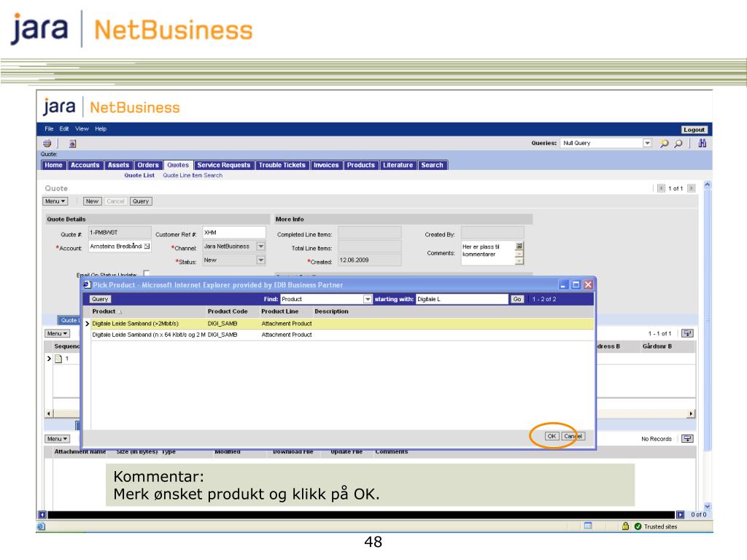Click the left arrow on the bottom black bar
The image size is (747, 560).
click(x=42, y=515)
